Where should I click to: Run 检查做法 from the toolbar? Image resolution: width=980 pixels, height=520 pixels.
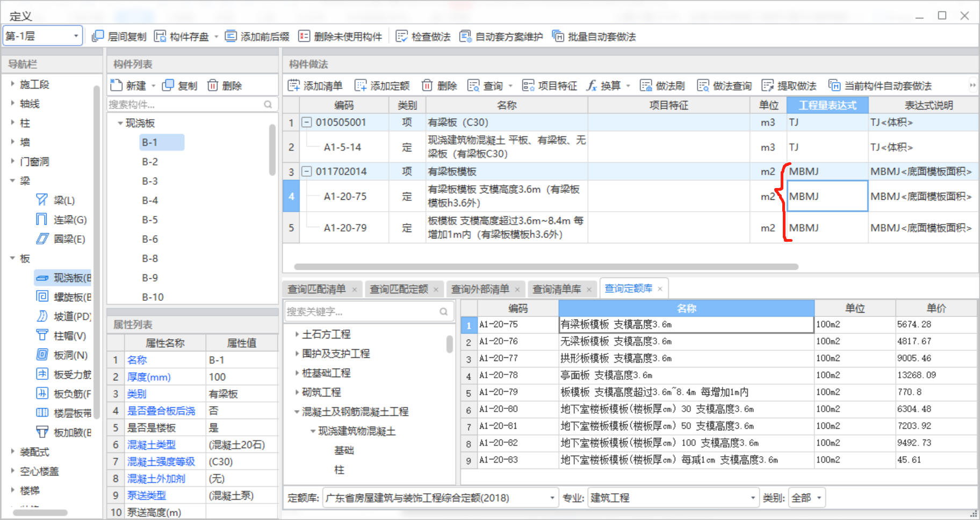pyautogui.click(x=423, y=37)
